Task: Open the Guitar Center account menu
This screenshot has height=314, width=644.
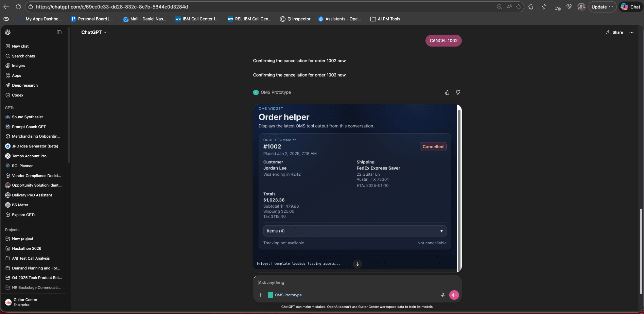Action: coord(25,302)
